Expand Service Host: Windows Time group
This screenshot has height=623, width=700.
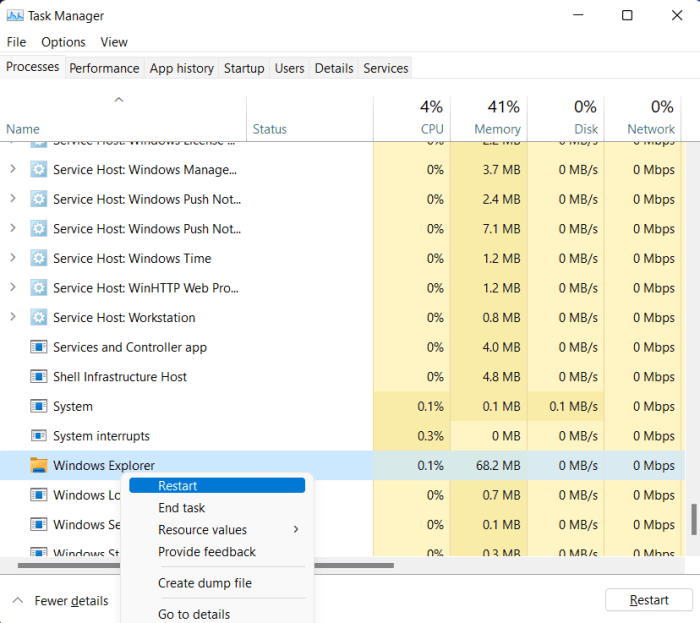coord(13,258)
